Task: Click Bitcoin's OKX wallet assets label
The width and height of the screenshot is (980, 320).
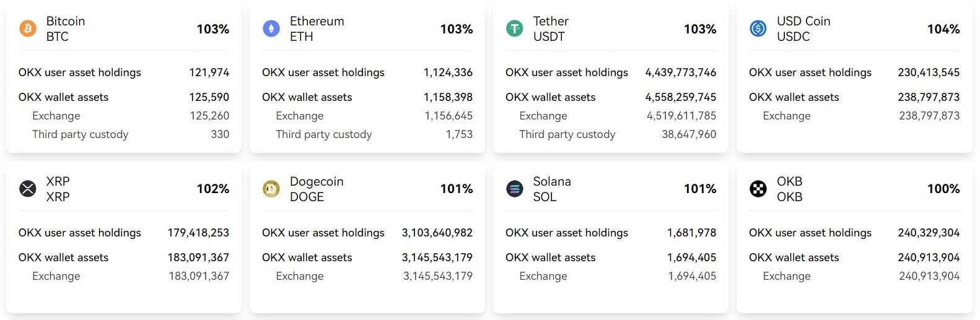Action: tap(63, 97)
